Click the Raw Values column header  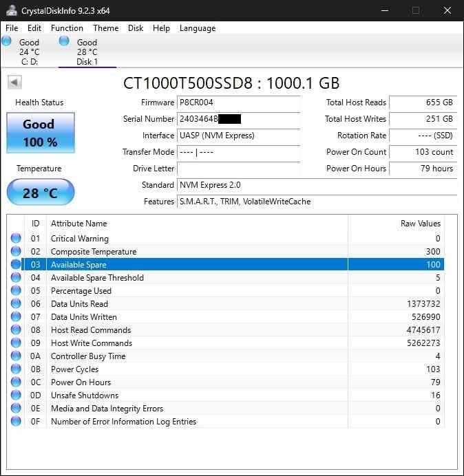tap(397, 224)
